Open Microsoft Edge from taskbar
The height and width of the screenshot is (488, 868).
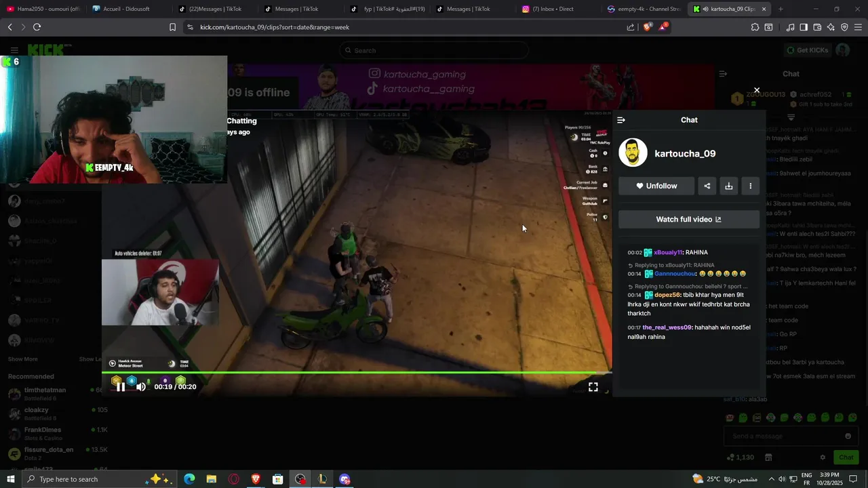189,479
